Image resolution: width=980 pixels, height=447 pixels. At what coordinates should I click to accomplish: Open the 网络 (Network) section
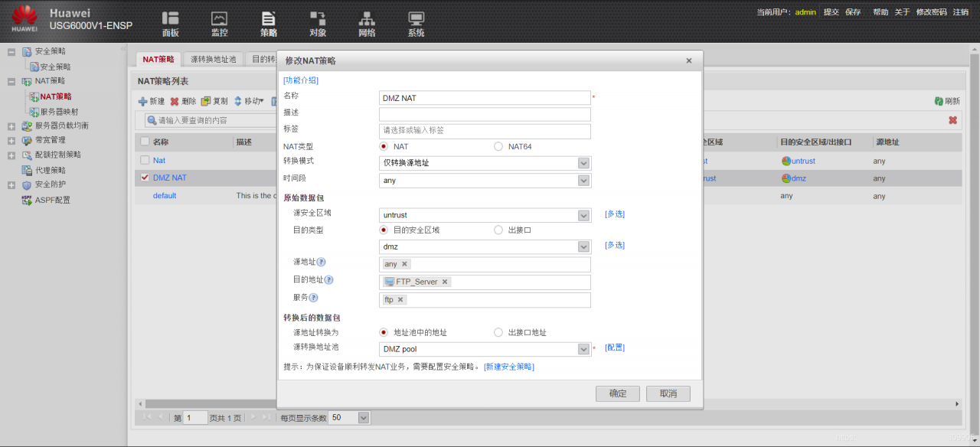point(366,23)
